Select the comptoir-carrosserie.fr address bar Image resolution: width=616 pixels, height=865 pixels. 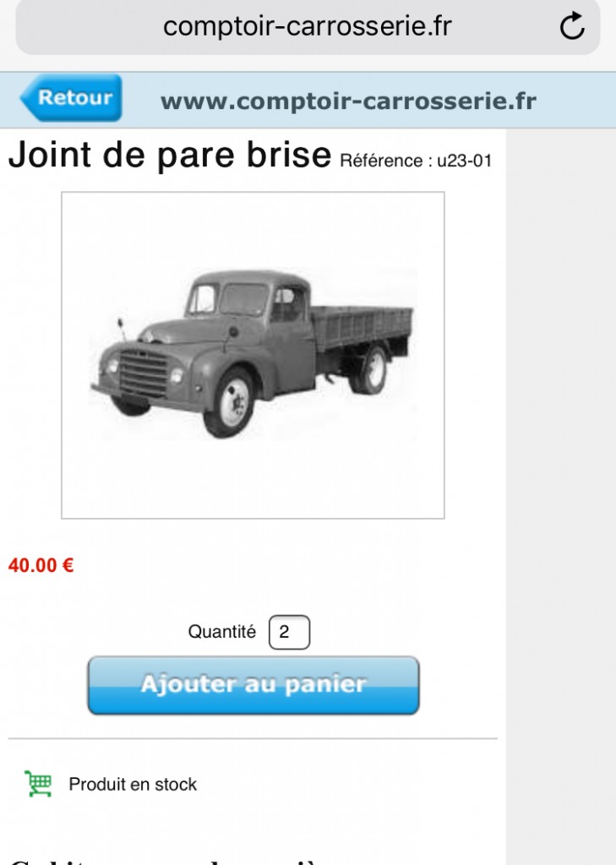coord(308,26)
